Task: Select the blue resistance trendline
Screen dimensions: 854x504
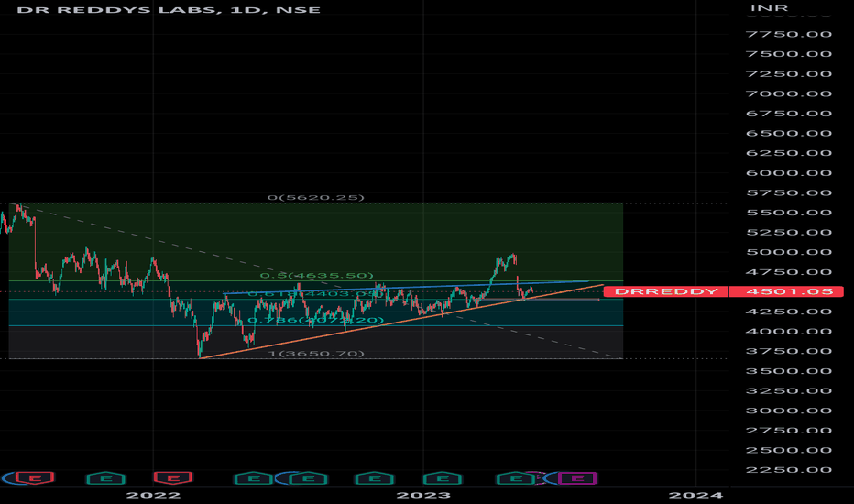Action: click(x=406, y=288)
